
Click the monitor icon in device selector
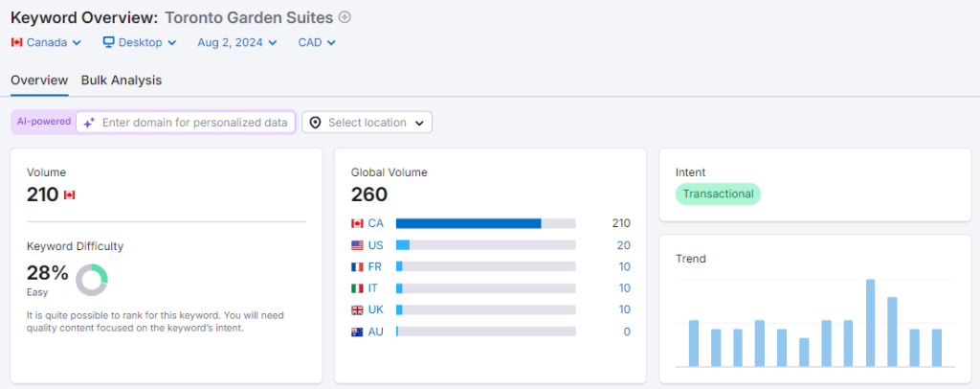point(109,42)
